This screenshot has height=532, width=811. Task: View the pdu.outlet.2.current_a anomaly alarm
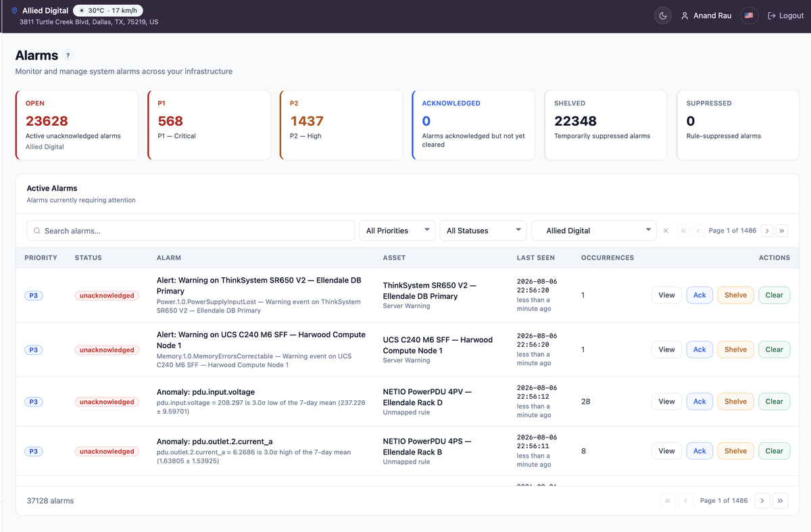[666, 451]
